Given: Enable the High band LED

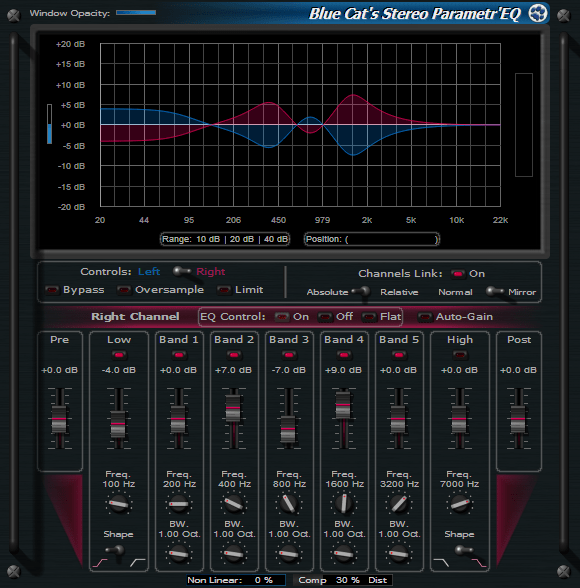Looking at the screenshot, I should click(x=460, y=354).
